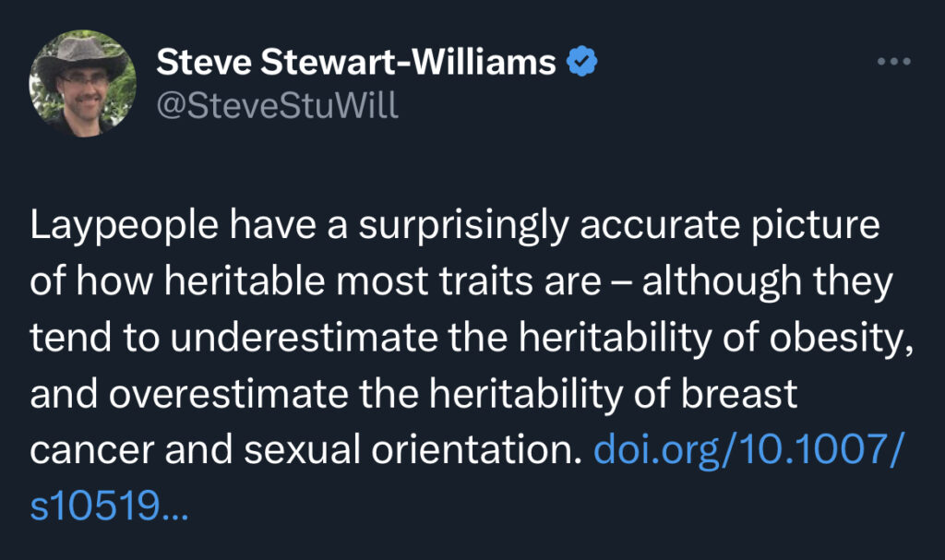Click the word accurate in the tweet
The image size is (945, 560).
coord(659,226)
